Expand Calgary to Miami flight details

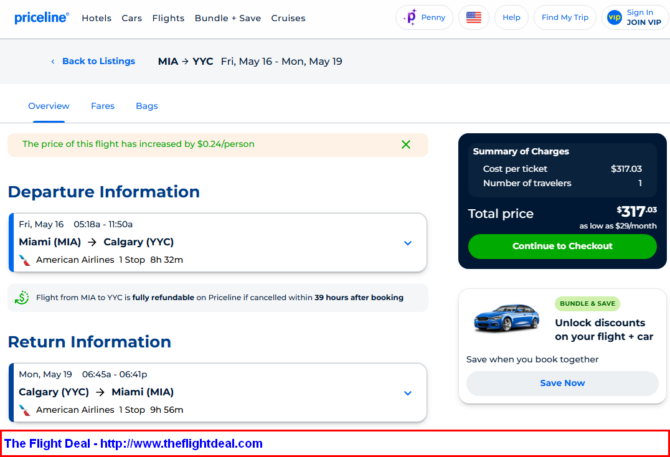pos(408,393)
